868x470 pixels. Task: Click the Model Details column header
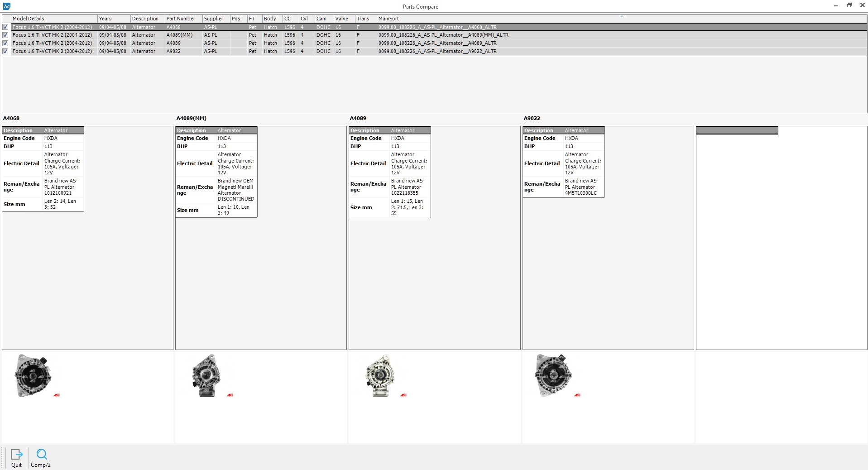[28, 19]
